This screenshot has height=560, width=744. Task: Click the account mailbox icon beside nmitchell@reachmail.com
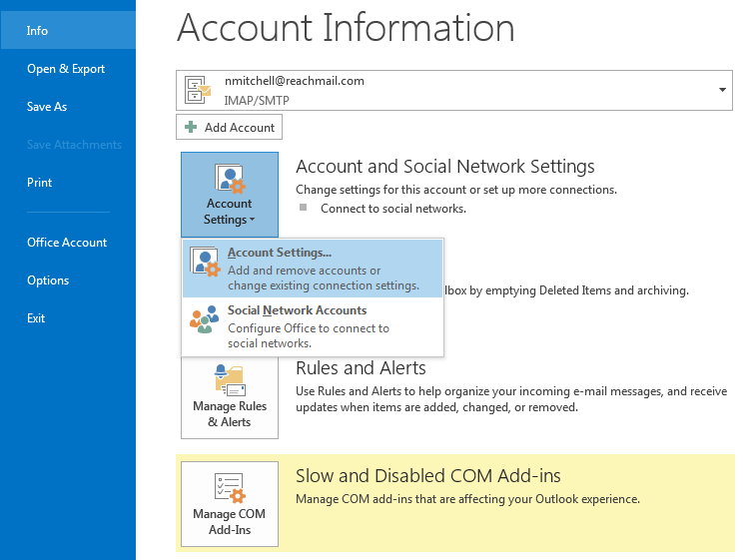[x=198, y=90]
